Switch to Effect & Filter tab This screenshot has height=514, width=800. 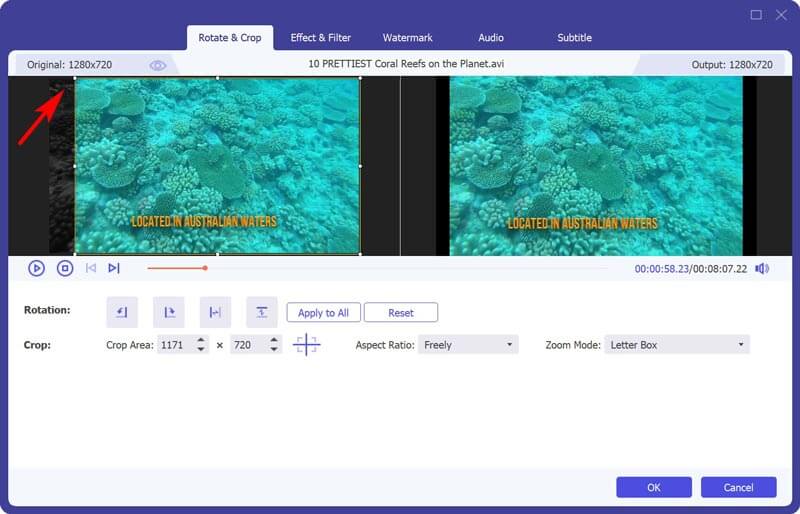pyautogui.click(x=320, y=38)
